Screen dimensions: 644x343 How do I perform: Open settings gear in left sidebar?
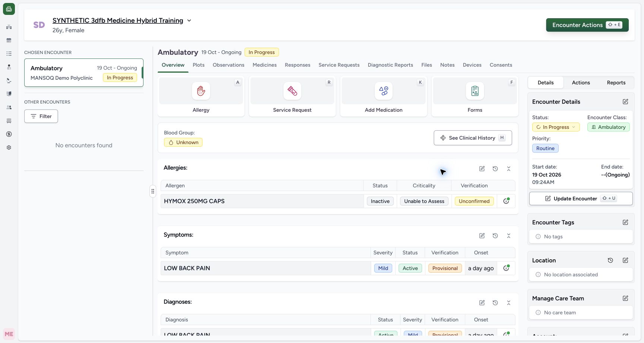coord(9,147)
